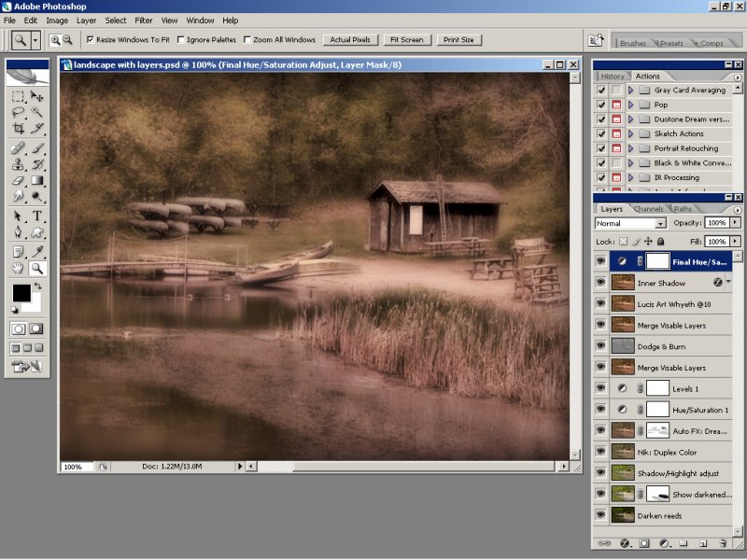The width and height of the screenshot is (747, 560).
Task: Expand the Duotone Dream action set
Action: point(630,119)
